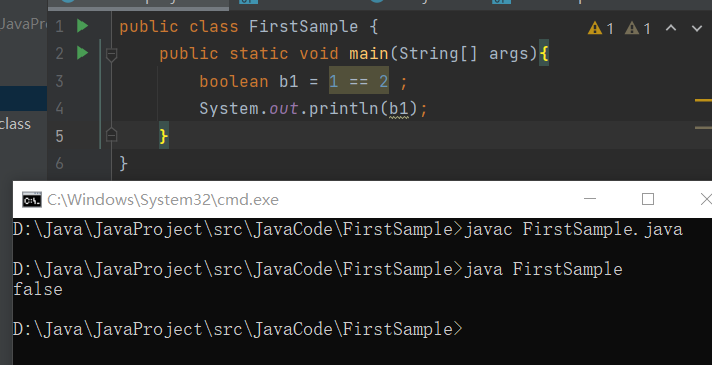
Task: Run main method from line 2 gutter
Action: [x=83, y=53]
